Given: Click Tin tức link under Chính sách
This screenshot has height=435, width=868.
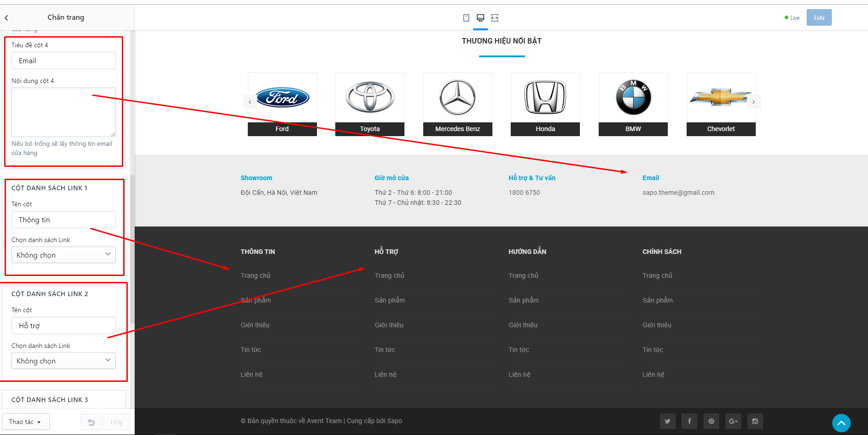Looking at the screenshot, I should [x=653, y=350].
